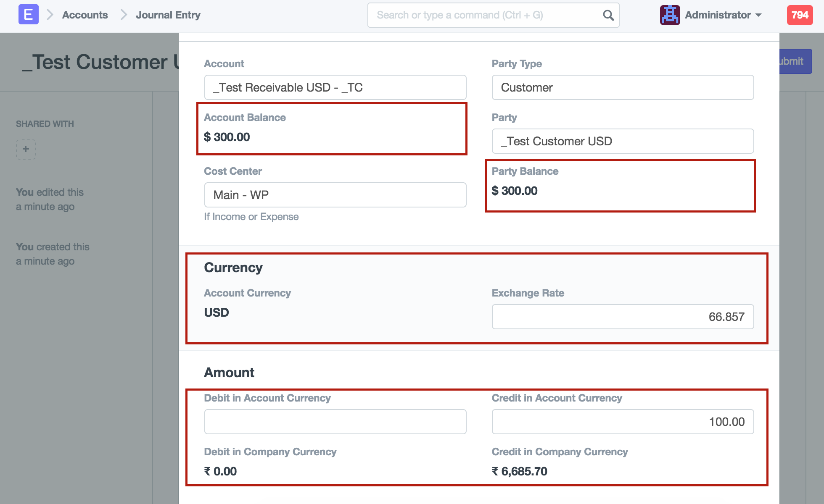Click the _Test Customer document title
This screenshot has width=824, height=504.
pyautogui.click(x=101, y=62)
